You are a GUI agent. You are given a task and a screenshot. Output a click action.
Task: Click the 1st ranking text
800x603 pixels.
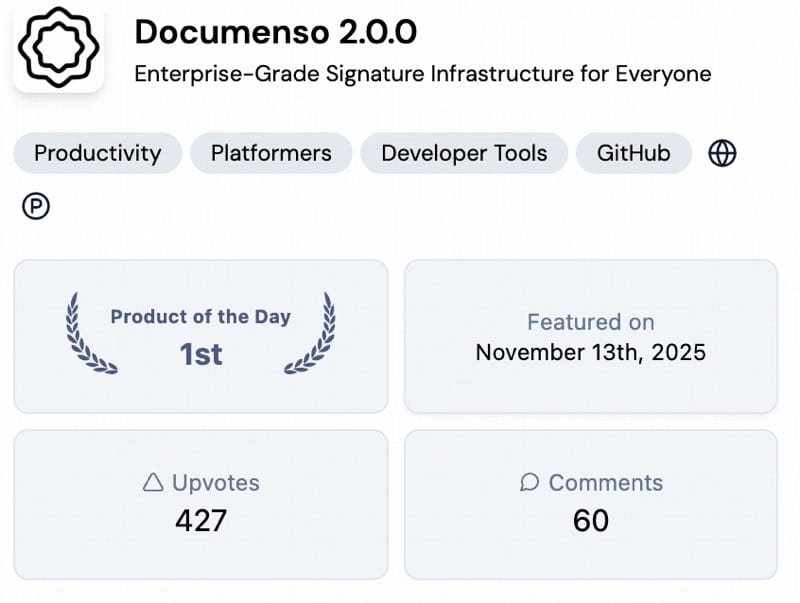coord(201,354)
